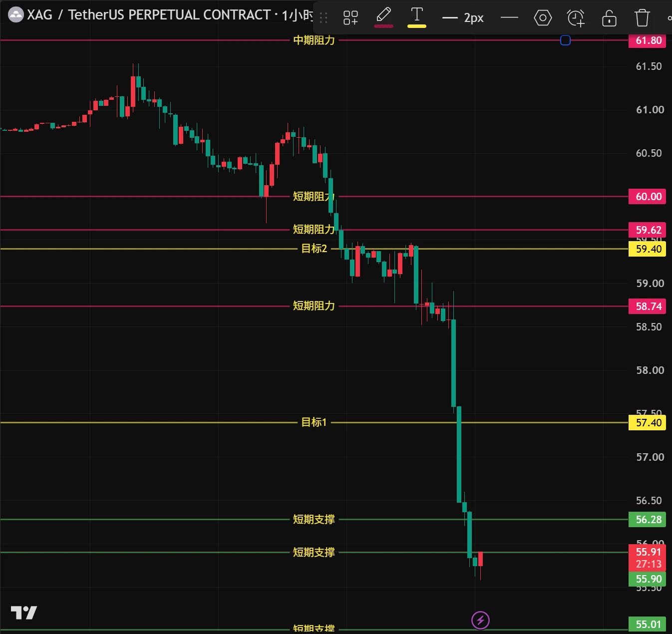Open the text color picker

click(x=417, y=17)
